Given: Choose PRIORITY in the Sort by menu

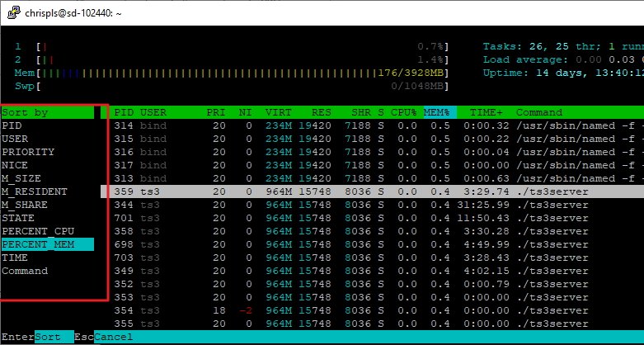Looking at the screenshot, I should tap(28, 152).
